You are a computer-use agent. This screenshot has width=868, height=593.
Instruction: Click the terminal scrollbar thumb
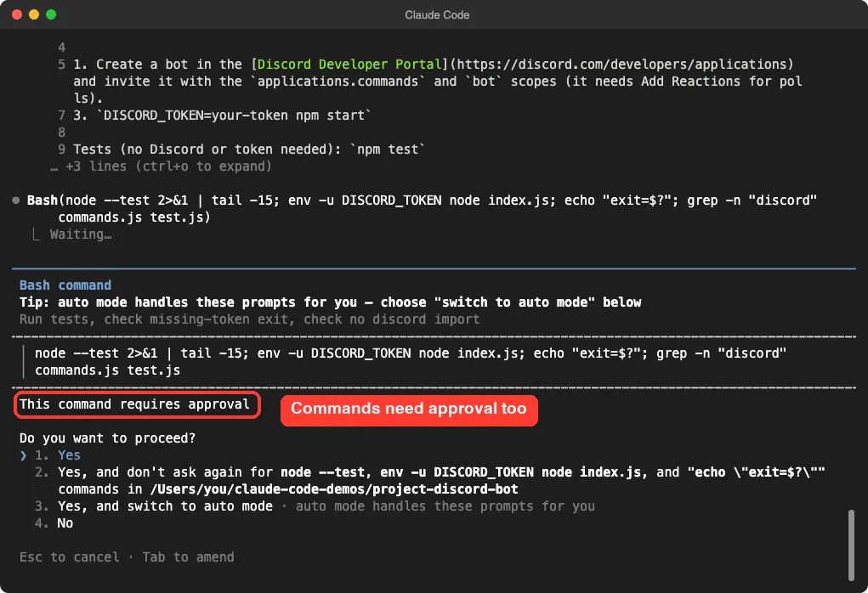pos(851,545)
